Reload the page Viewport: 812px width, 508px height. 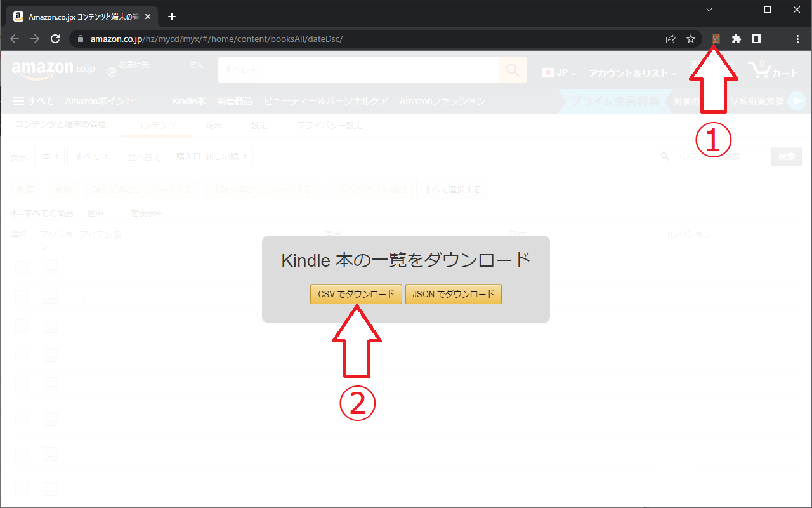55,39
